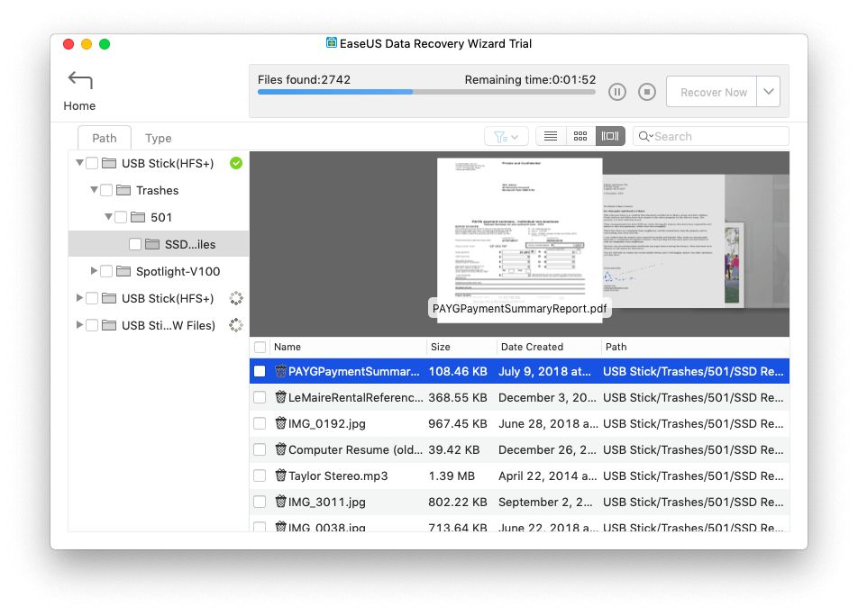Collapse the 501 folder
Screen dimensions: 858x616
pos(108,216)
